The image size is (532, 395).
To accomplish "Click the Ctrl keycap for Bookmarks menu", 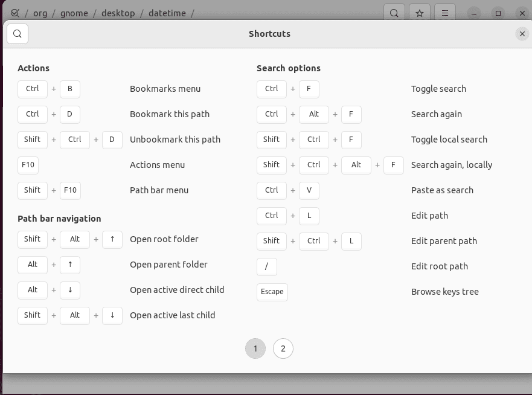I will (32, 89).
